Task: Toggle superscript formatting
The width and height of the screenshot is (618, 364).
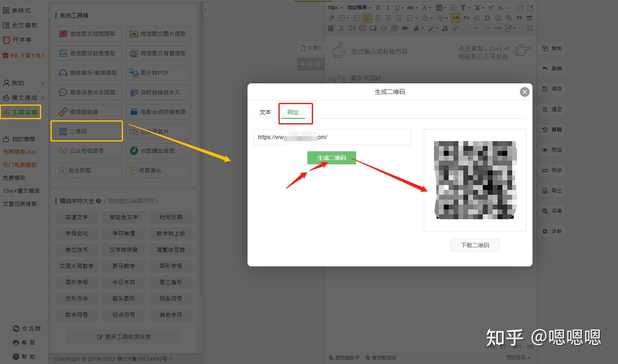Action: pyautogui.click(x=491, y=8)
